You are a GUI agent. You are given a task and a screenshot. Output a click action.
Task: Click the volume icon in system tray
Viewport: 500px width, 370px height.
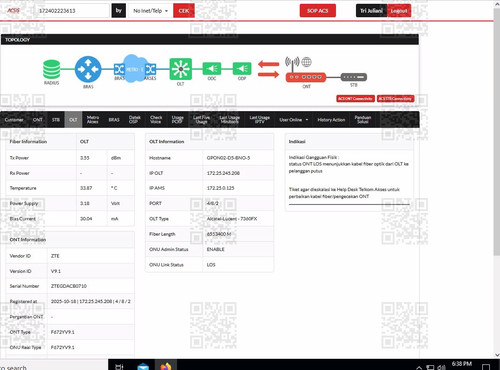(x=441, y=367)
